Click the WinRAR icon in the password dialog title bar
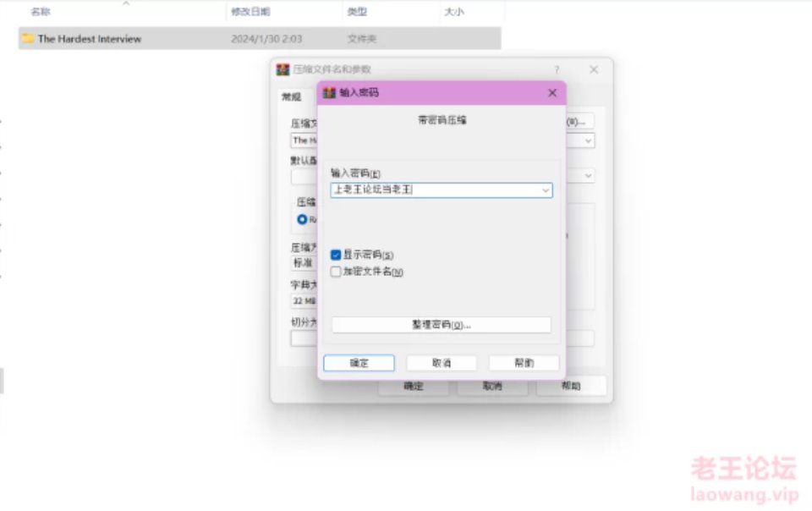 point(329,93)
